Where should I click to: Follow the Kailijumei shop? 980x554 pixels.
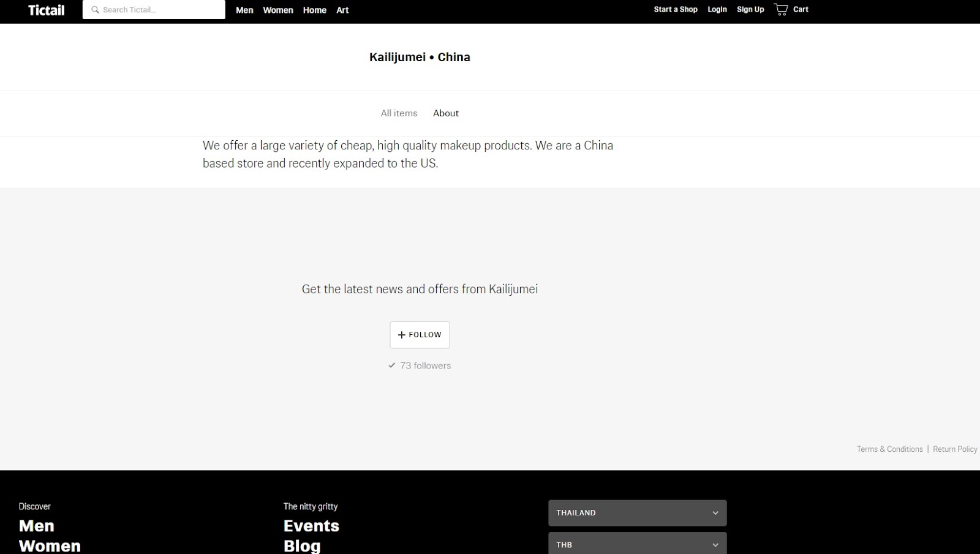[420, 335]
